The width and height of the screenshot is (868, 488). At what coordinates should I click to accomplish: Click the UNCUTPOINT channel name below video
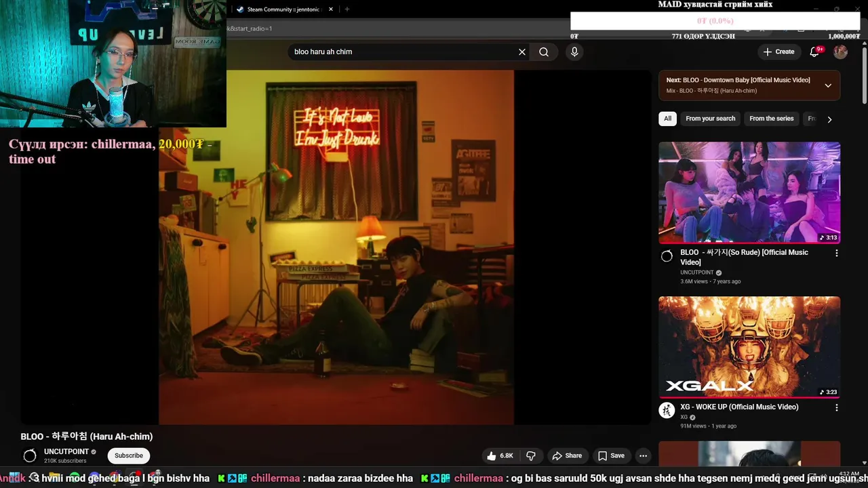click(x=66, y=451)
